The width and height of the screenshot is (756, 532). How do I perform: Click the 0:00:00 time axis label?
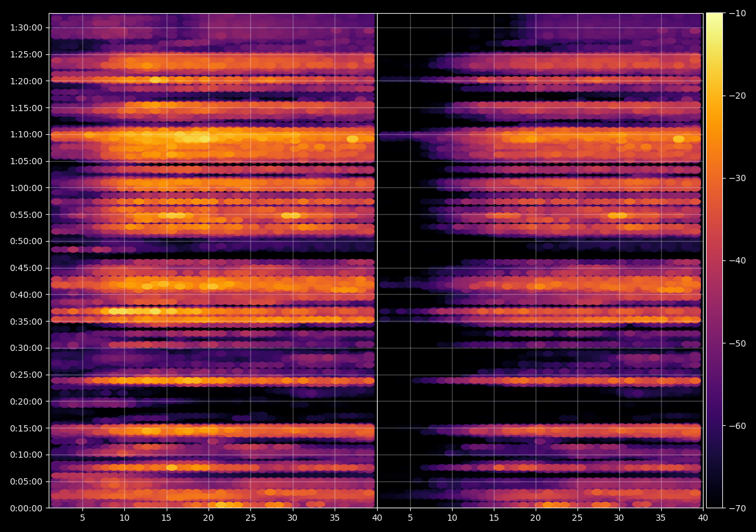26,508
